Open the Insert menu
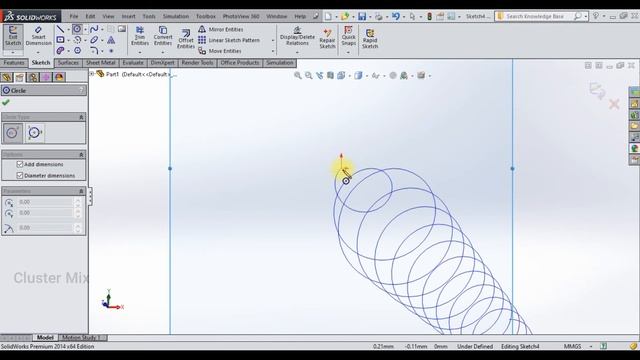This screenshot has height=360, width=640. pyautogui.click(x=128, y=16)
